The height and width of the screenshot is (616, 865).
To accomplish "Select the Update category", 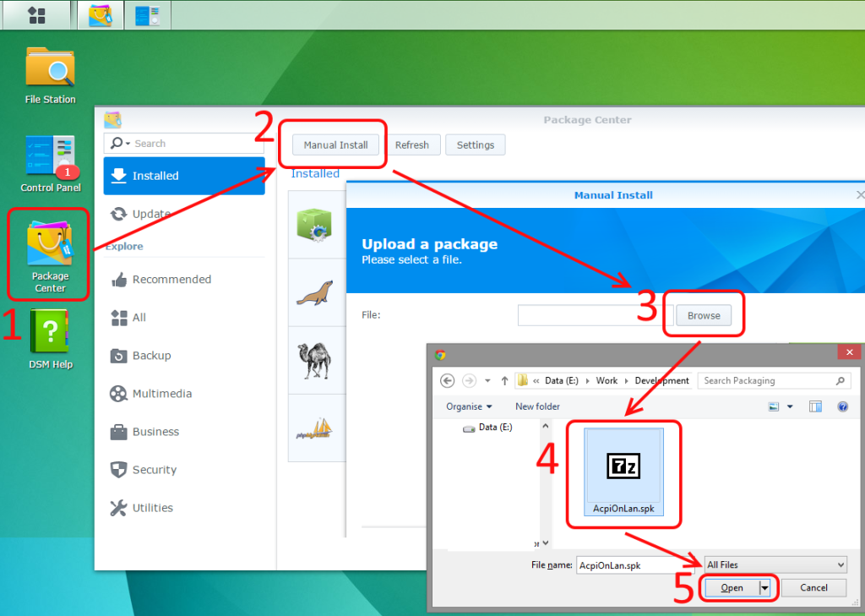I will pyautogui.click(x=183, y=214).
